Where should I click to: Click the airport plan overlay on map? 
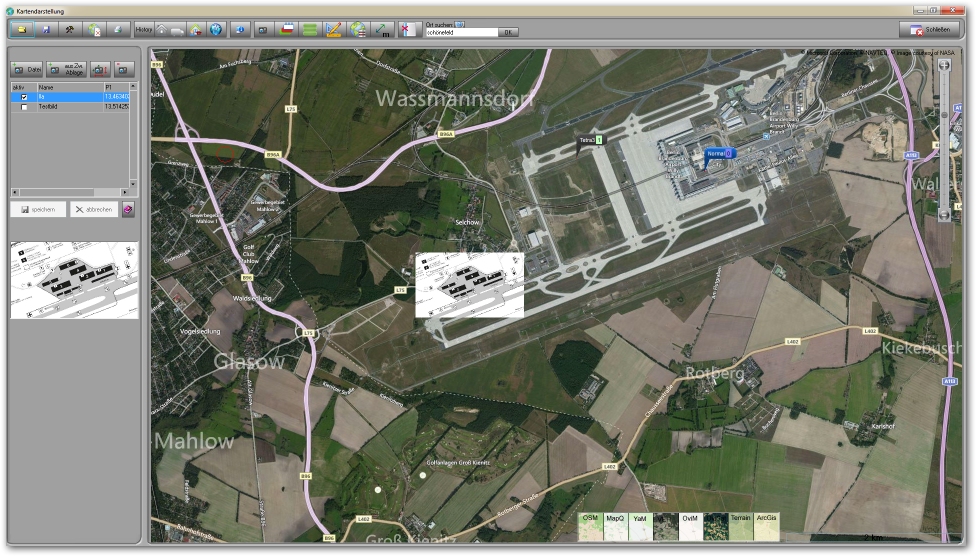469,285
